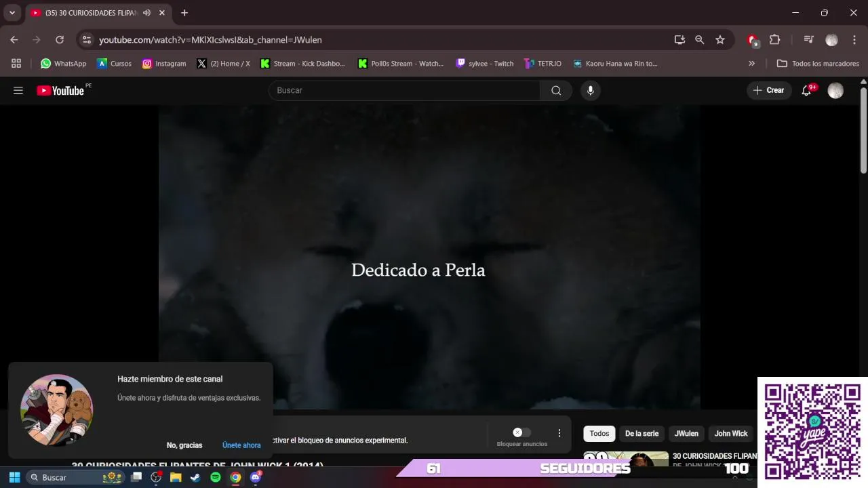Open Discord from the taskbar

pyautogui.click(x=256, y=477)
